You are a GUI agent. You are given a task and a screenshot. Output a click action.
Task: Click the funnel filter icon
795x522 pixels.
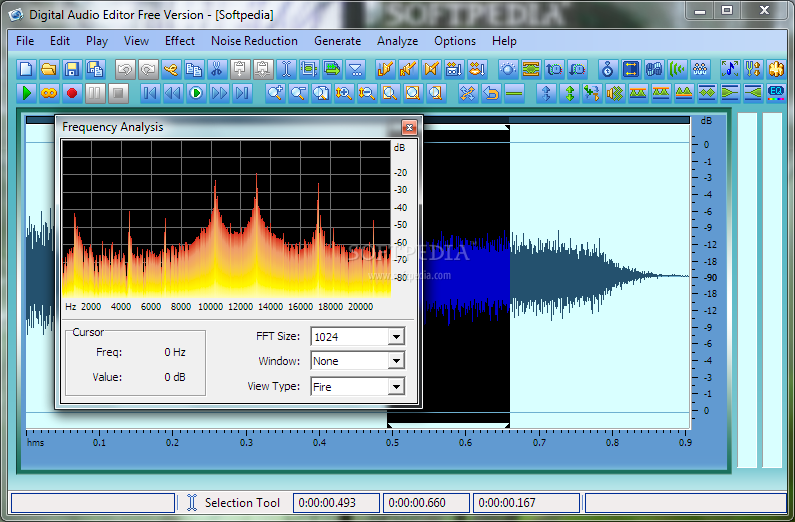(x=356, y=69)
